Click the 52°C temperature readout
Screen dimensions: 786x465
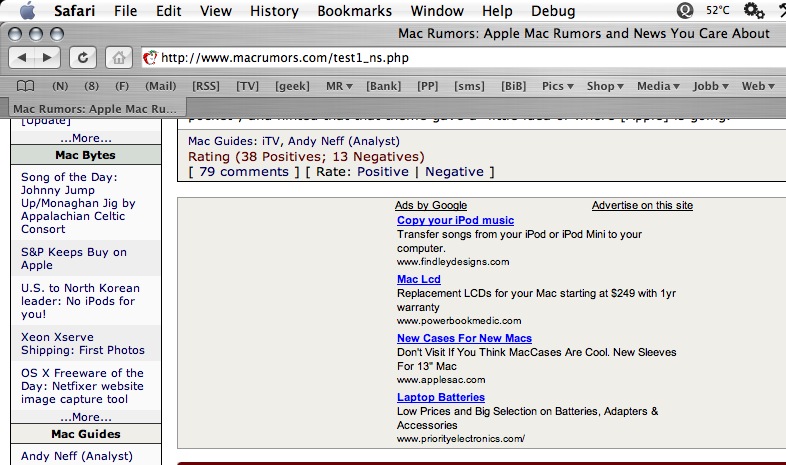(717, 11)
